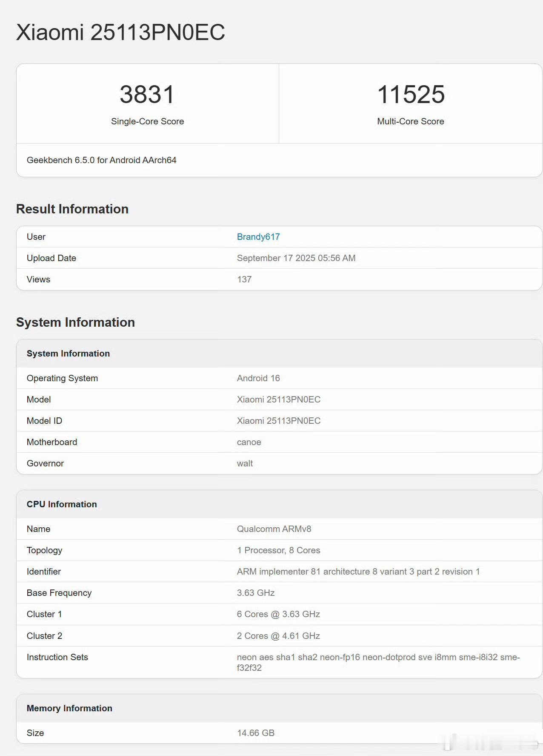The image size is (543, 756).
Task: Click the "Size" row label
Action: pos(35,733)
